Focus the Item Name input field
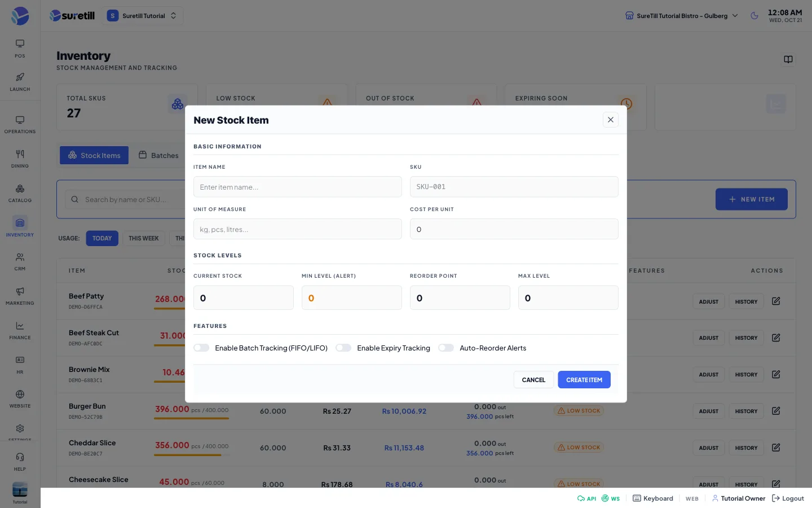 [x=298, y=187]
